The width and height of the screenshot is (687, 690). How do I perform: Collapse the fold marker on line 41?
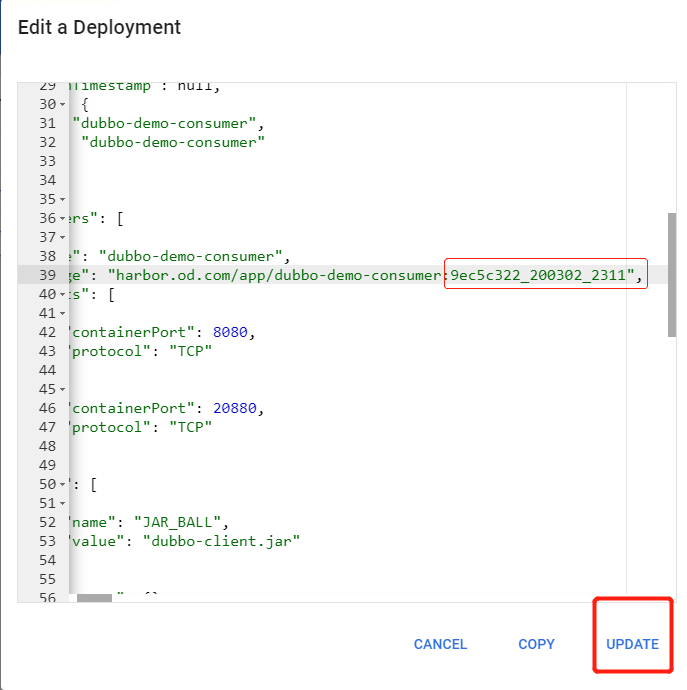[63, 314]
